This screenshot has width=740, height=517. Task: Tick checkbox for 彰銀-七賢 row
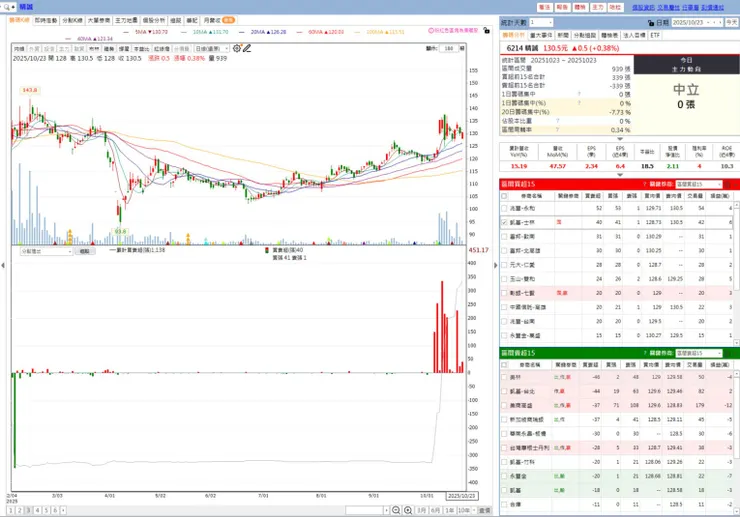(504, 293)
